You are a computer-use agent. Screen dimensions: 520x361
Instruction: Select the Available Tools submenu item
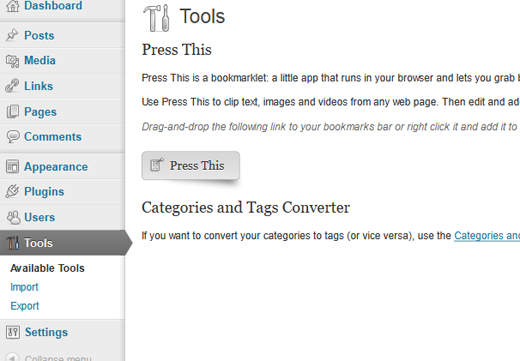[47, 268]
